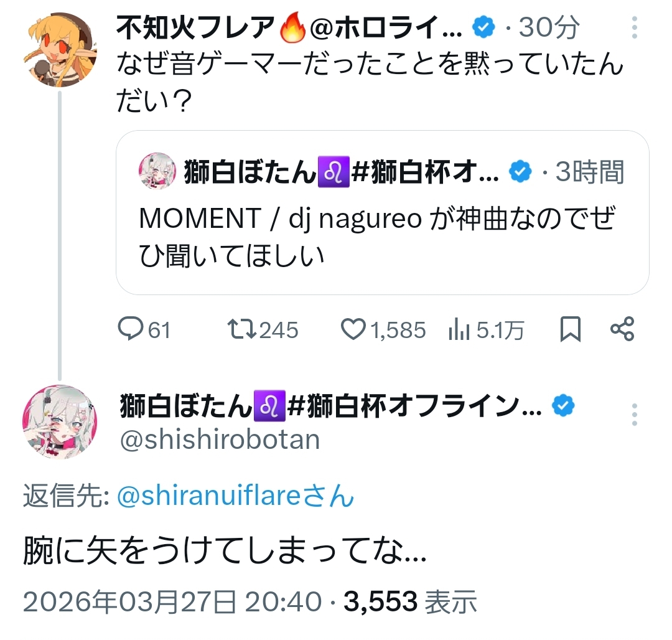Viewport: 672px width, 640px height.
Task: Click the small avatar in quoted tweet
Action: tap(157, 171)
